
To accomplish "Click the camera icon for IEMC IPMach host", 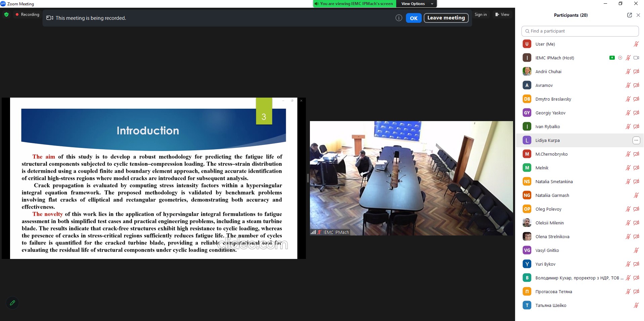I will coord(636,58).
